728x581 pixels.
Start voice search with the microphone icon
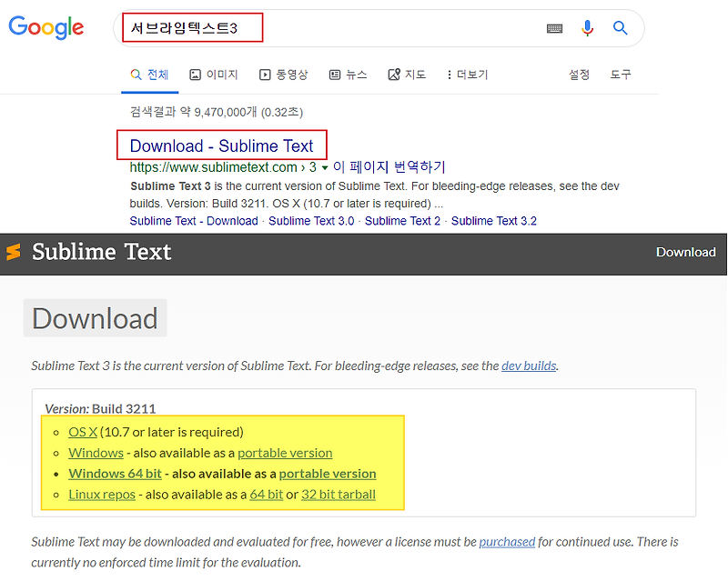(587, 28)
